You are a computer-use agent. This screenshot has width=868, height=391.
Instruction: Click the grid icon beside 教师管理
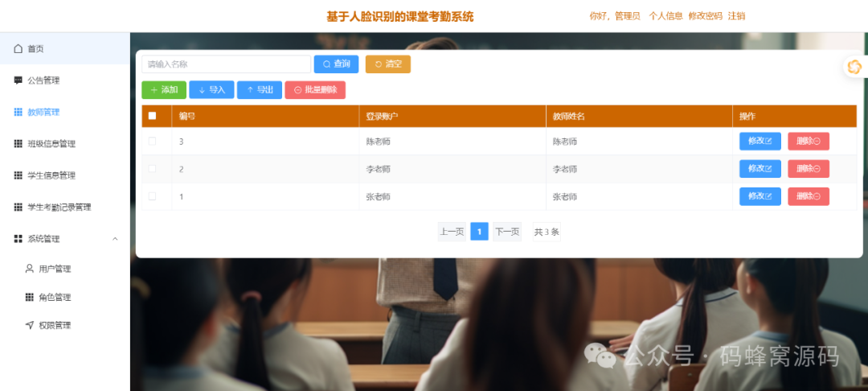18,112
